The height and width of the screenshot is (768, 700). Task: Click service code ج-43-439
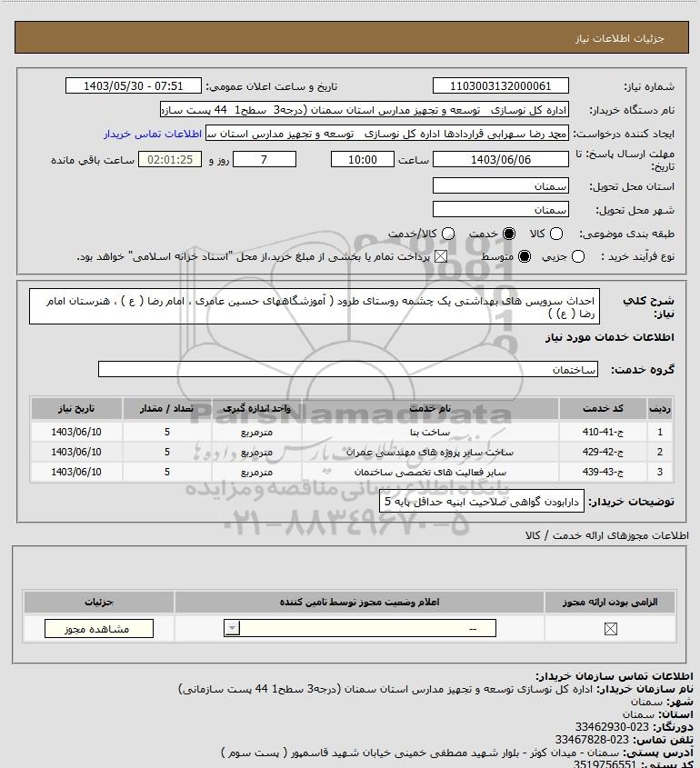[x=603, y=472]
